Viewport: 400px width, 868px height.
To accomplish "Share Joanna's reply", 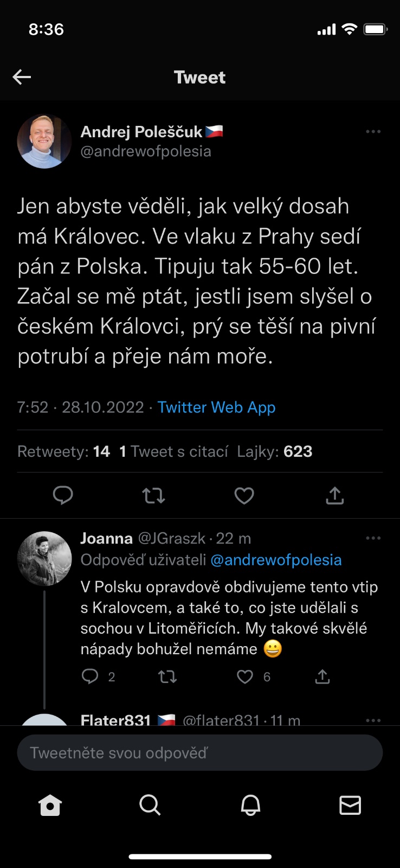I will coord(322,676).
